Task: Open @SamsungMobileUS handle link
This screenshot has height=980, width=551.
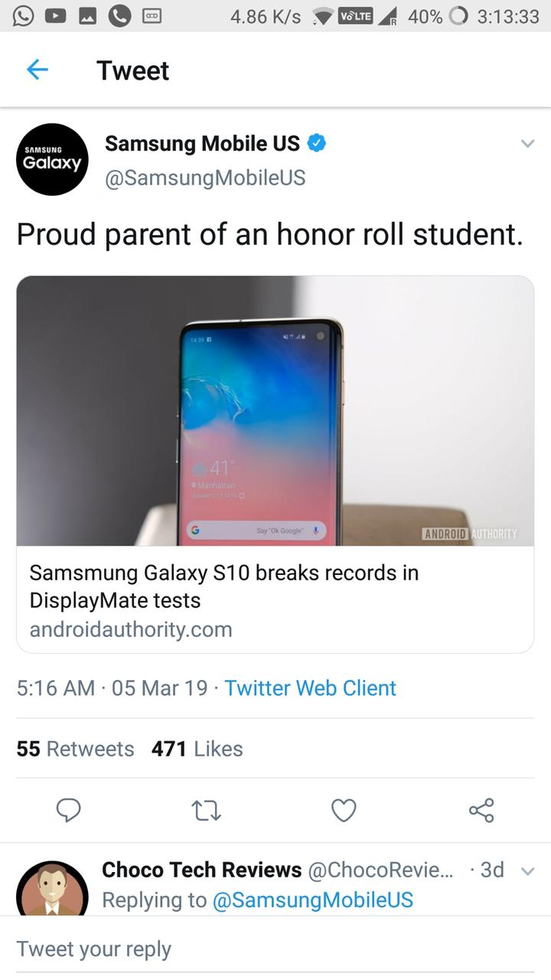Action: click(204, 178)
